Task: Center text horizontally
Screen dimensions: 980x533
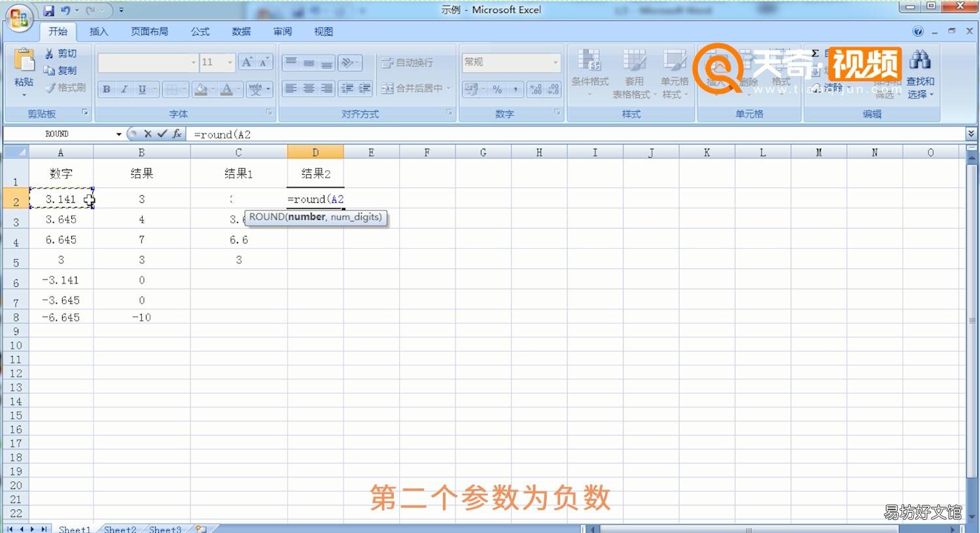Action: 309,88
